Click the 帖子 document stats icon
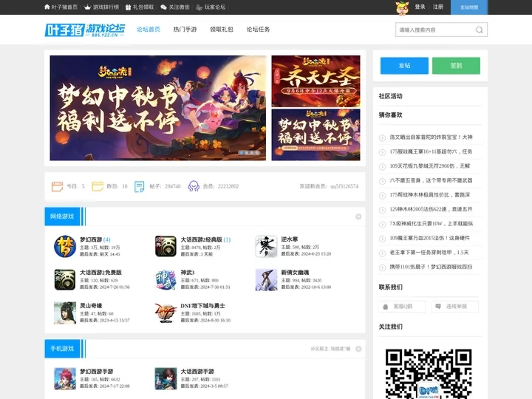This screenshot has height=399, width=532. point(139,186)
